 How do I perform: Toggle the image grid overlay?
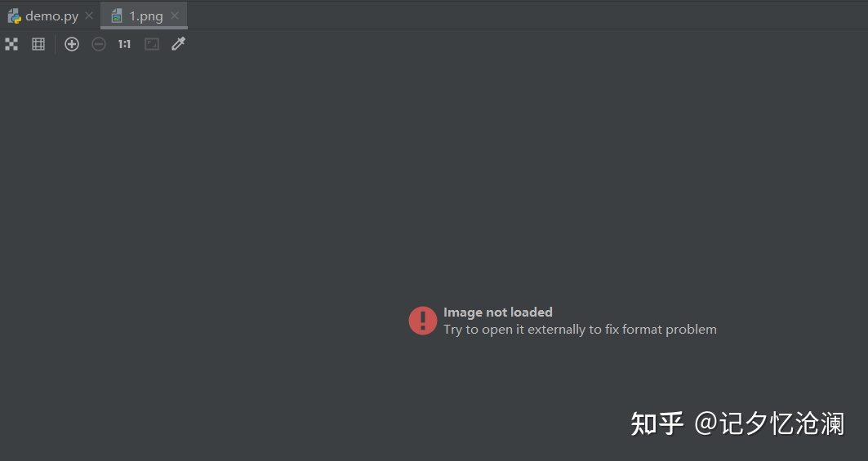[x=38, y=44]
